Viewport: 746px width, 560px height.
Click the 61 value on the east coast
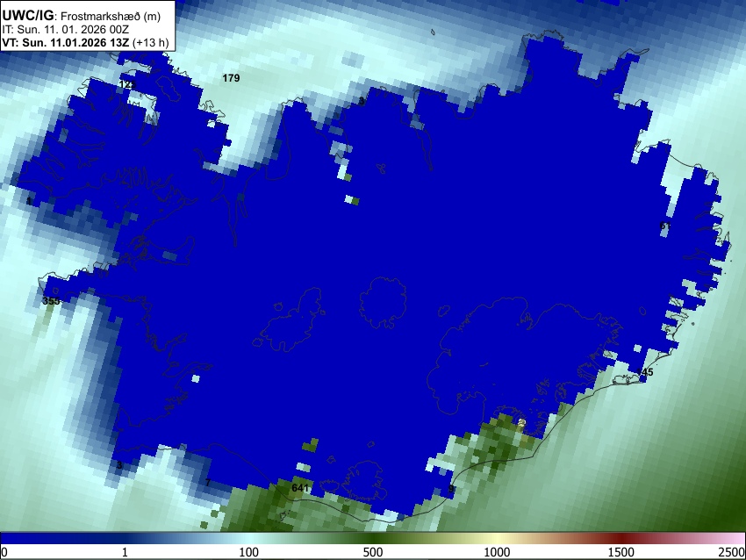[665, 226]
